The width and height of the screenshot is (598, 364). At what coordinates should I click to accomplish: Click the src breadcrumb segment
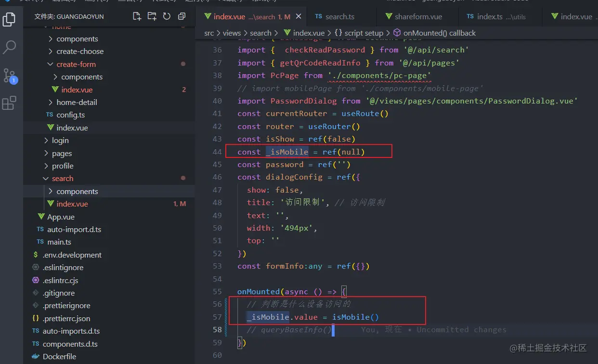209,33
